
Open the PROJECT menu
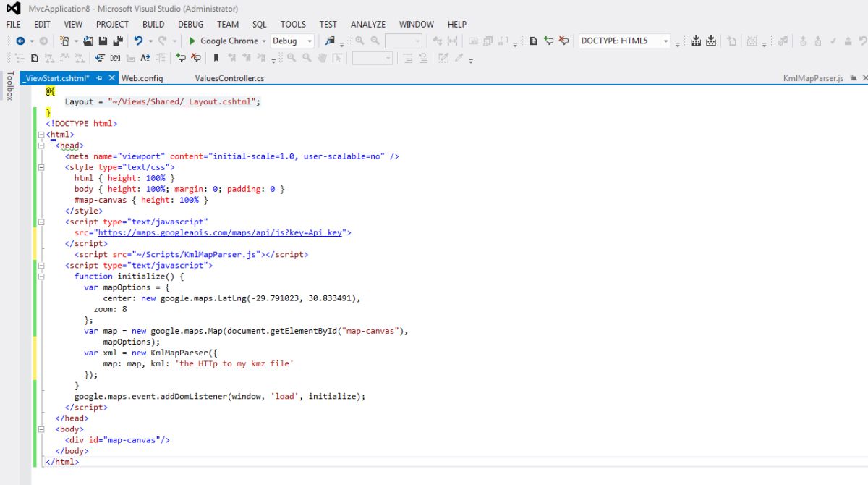point(112,24)
